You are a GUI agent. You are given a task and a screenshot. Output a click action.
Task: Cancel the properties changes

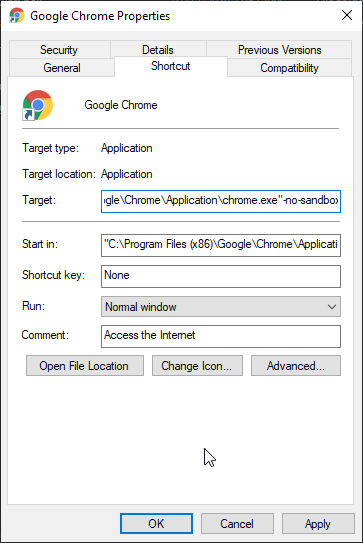[x=237, y=524]
